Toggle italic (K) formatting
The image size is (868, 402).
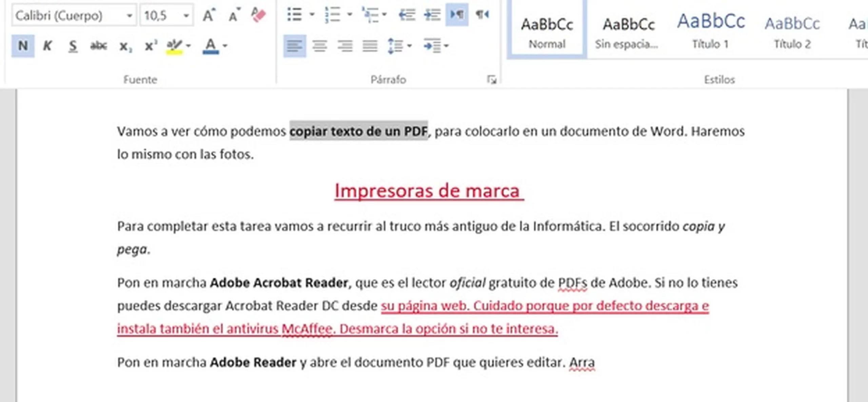[x=47, y=46]
